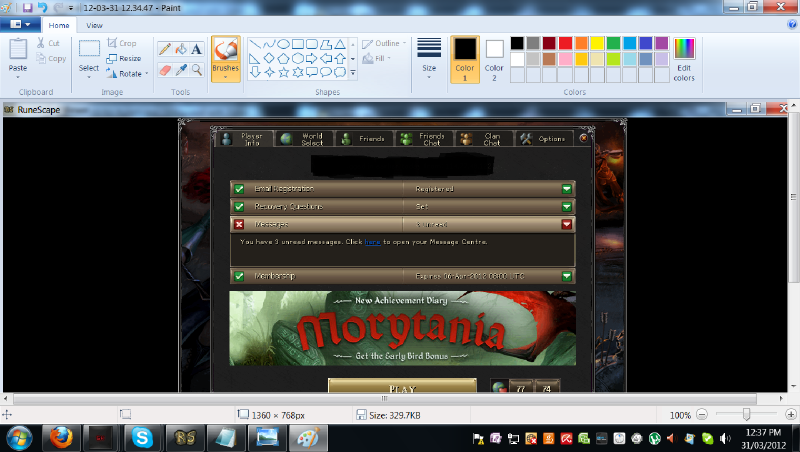Select the Eraser tool
Screen dimensions: 800x452
click(x=164, y=70)
